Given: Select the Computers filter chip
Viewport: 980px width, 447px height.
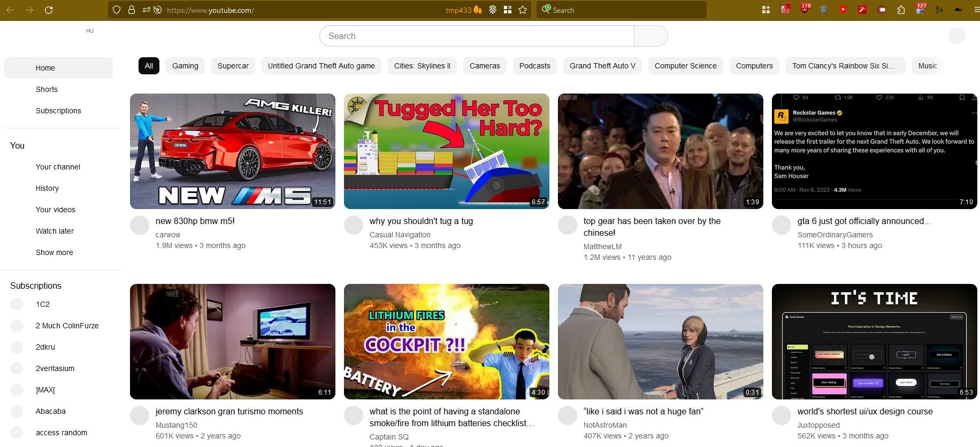Looking at the screenshot, I should click(754, 66).
